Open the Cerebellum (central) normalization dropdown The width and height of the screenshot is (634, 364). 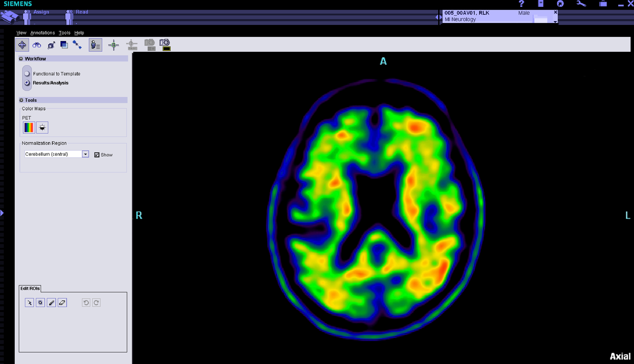click(85, 154)
